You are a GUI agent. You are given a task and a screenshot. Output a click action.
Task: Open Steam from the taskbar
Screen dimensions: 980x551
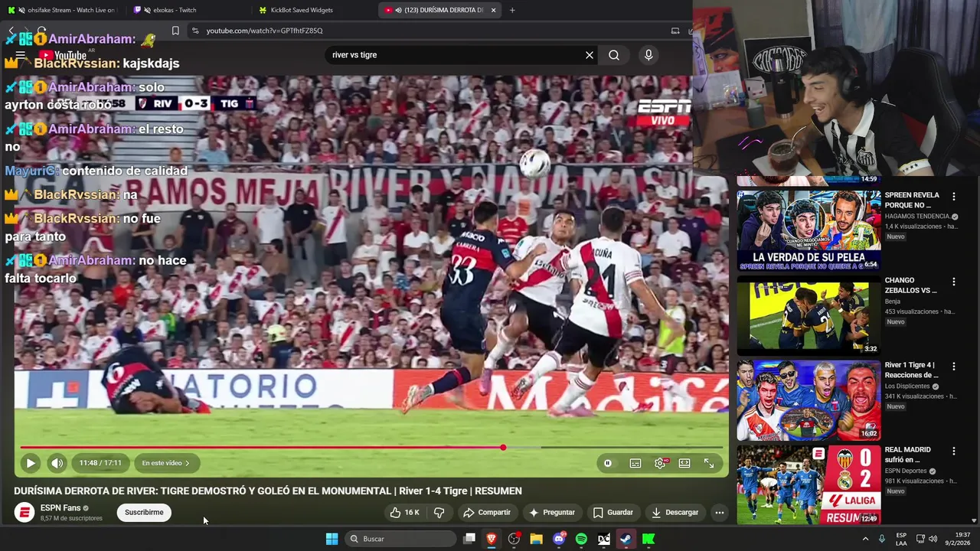click(626, 539)
